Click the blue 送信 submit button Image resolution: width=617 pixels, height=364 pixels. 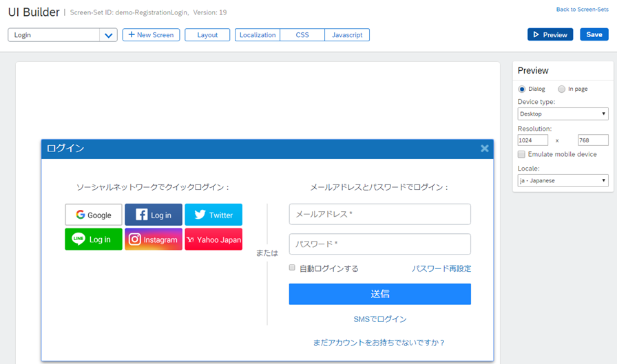[379, 294]
